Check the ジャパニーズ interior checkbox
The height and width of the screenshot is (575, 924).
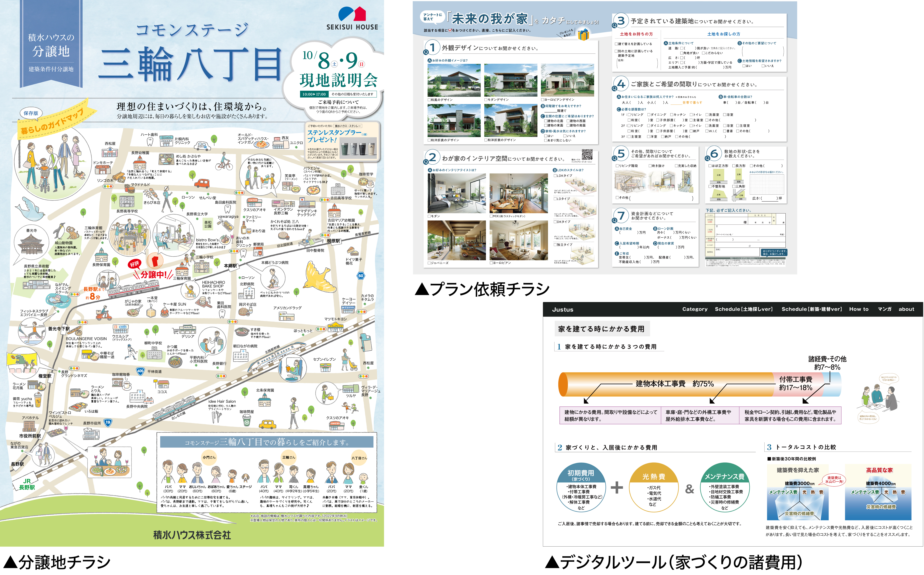(x=429, y=263)
